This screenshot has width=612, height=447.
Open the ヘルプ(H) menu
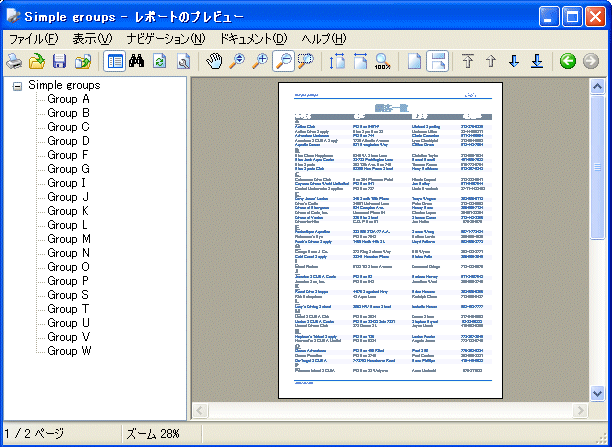pos(324,39)
